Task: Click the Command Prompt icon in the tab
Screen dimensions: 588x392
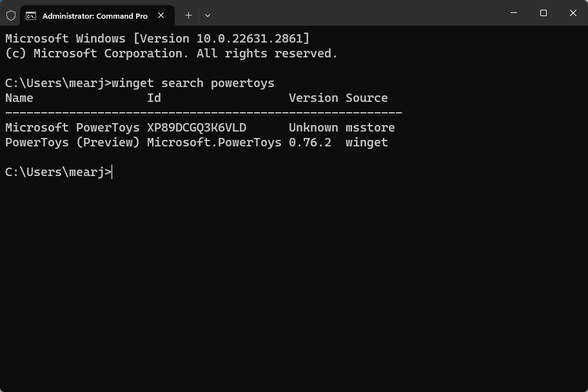Action: (31, 15)
